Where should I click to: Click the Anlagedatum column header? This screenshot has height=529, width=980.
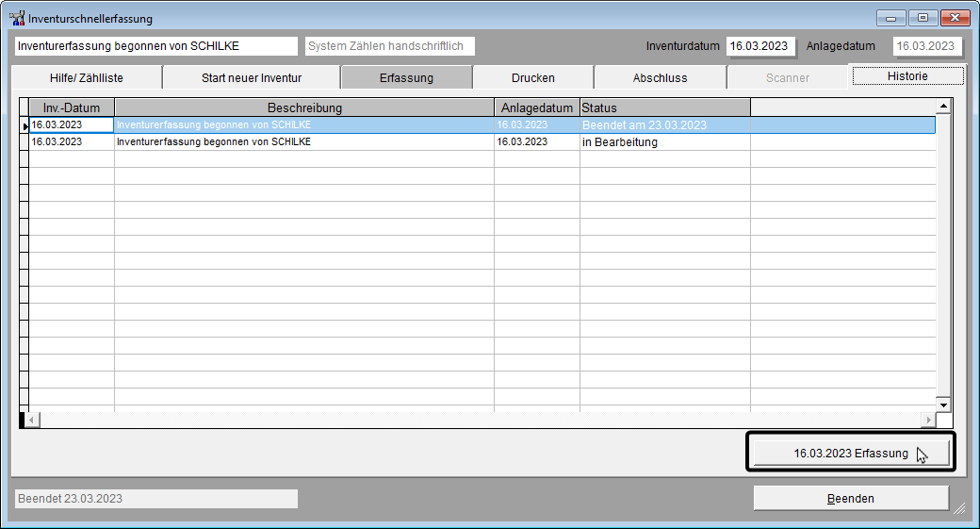[x=537, y=107]
